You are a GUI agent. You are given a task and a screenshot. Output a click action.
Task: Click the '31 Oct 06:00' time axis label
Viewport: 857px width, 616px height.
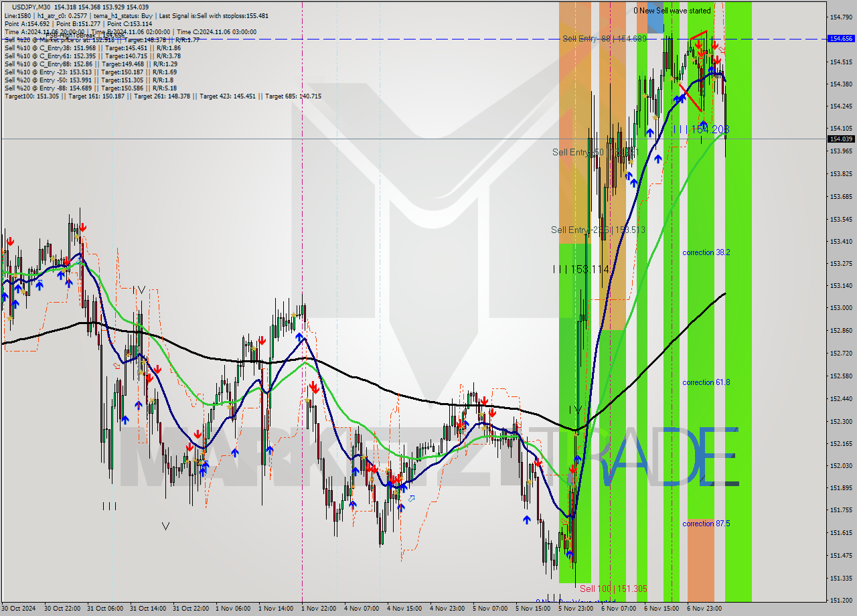(105, 609)
